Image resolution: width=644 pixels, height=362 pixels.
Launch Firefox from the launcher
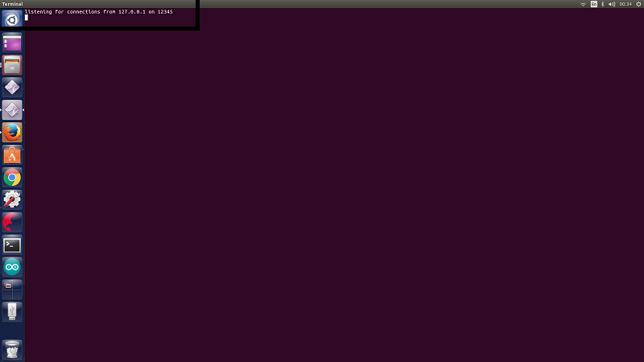pyautogui.click(x=12, y=133)
